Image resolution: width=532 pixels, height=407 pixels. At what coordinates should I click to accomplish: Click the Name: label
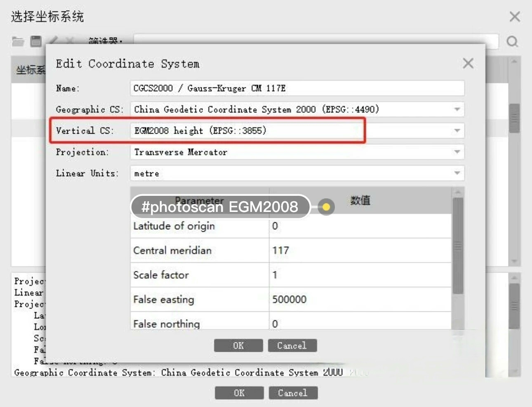click(68, 88)
